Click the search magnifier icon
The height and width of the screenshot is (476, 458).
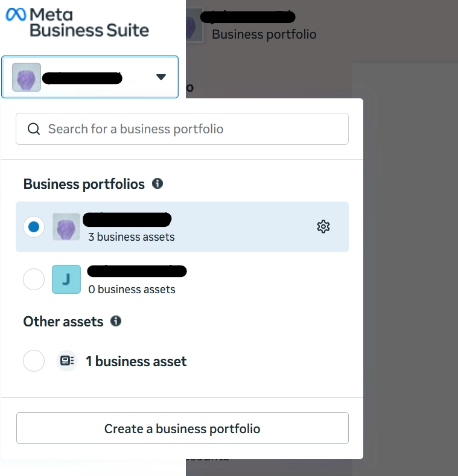[36, 129]
